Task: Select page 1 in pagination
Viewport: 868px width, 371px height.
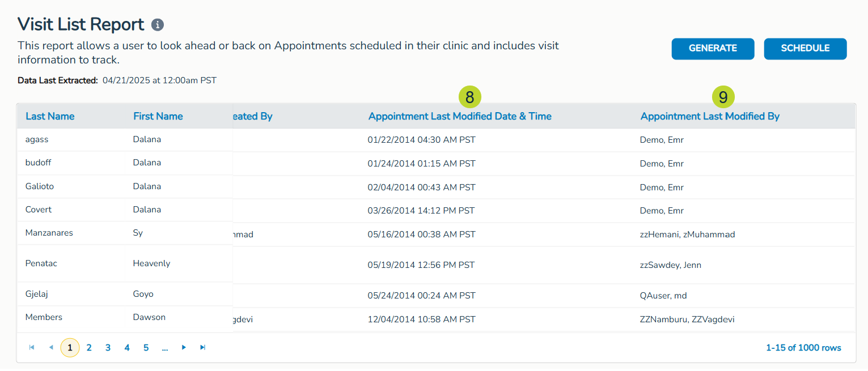Action: point(70,348)
